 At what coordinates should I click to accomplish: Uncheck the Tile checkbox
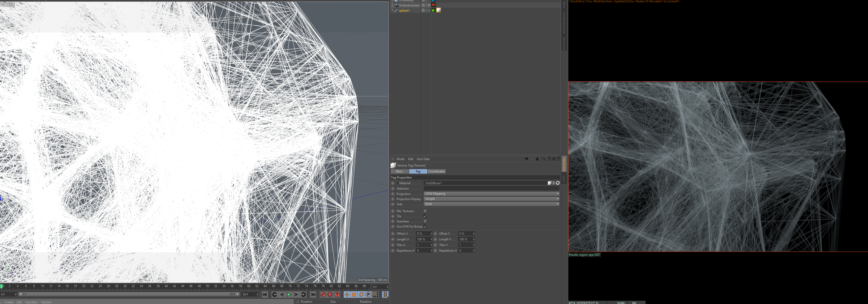click(x=425, y=216)
